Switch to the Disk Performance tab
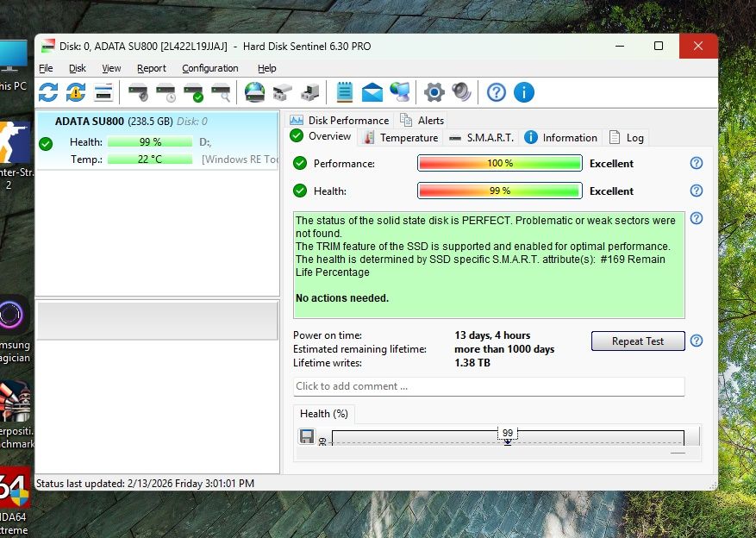 339,120
